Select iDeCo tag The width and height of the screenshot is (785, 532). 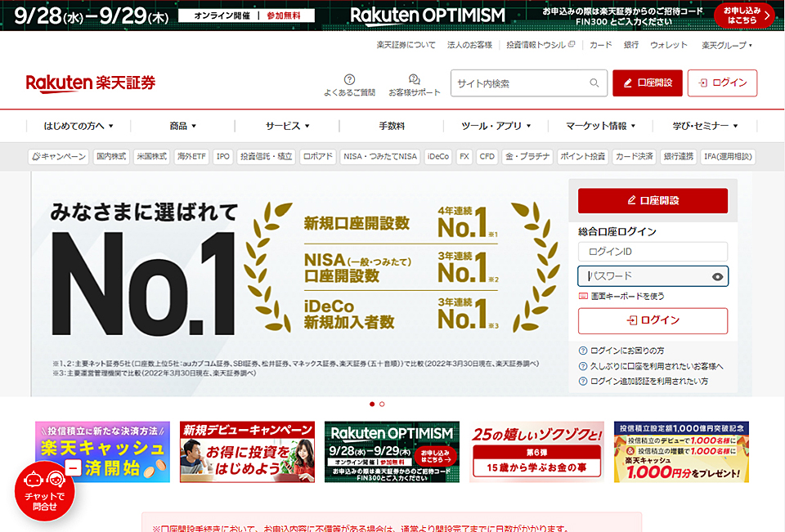point(438,157)
